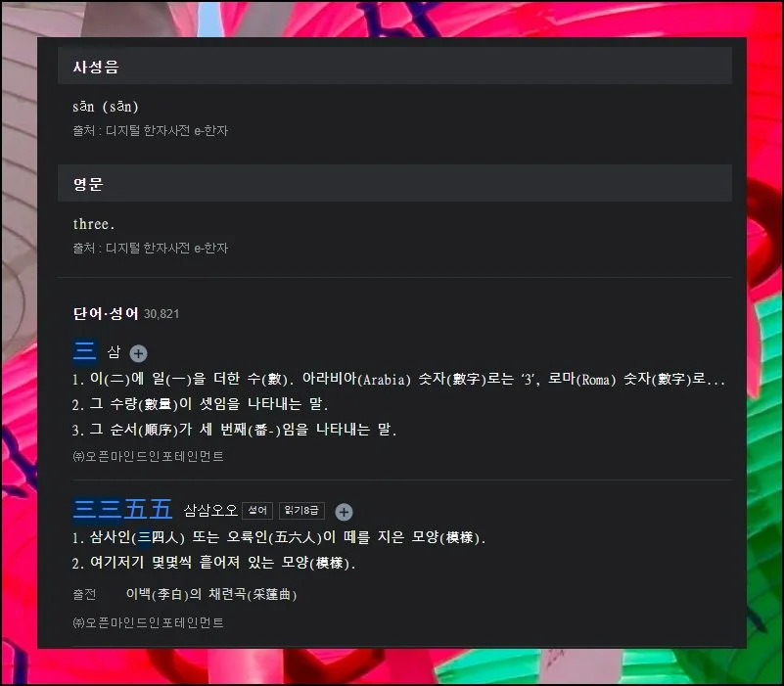784x686 pixels.
Task: Select the 영문 section header
Action: point(88,184)
